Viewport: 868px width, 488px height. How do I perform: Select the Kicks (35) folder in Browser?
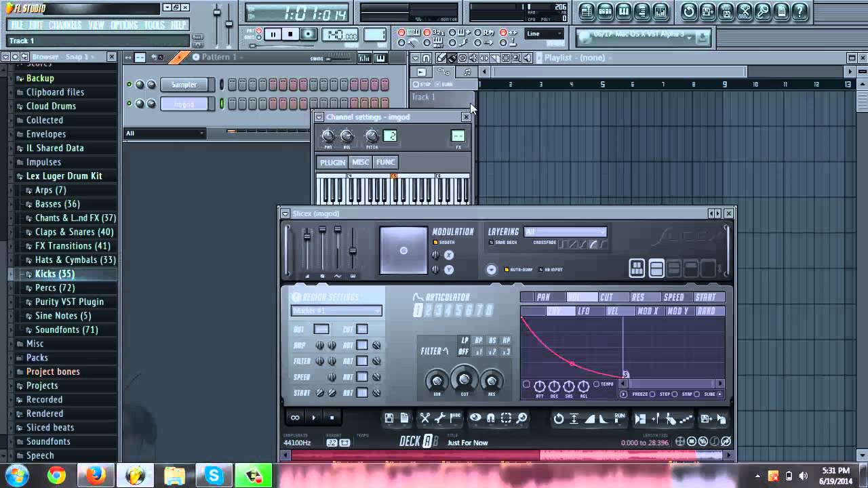pos(55,274)
